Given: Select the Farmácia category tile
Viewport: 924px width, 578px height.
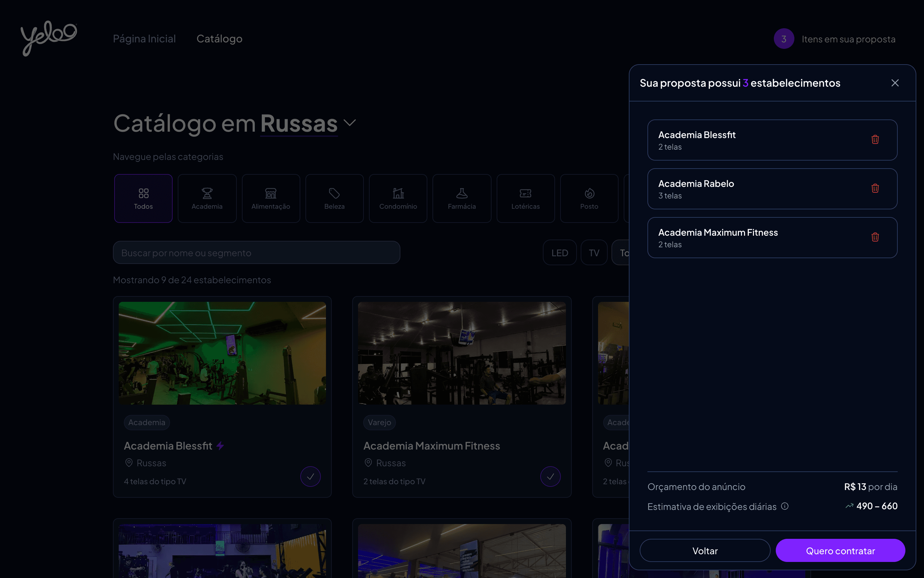Looking at the screenshot, I should [x=462, y=198].
